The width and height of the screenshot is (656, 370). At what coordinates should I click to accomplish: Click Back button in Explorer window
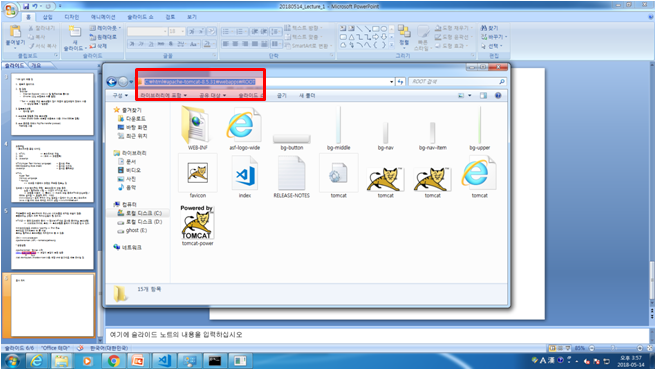(x=111, y=82)
